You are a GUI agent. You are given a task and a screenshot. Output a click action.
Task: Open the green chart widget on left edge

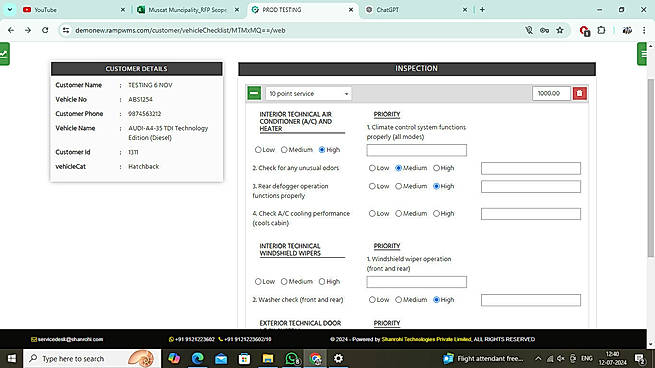point(5,54)
